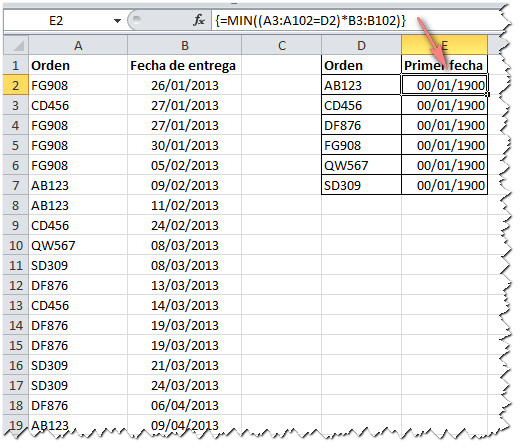Click the formula bar with MIN formula
Screen dimensions: 521x448
(x=357, y=21)
